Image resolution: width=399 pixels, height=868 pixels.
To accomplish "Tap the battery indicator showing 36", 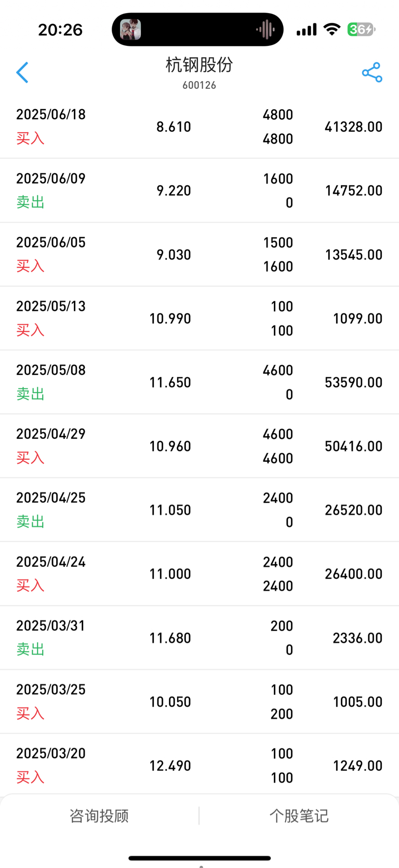I will (x=362, y=29).
